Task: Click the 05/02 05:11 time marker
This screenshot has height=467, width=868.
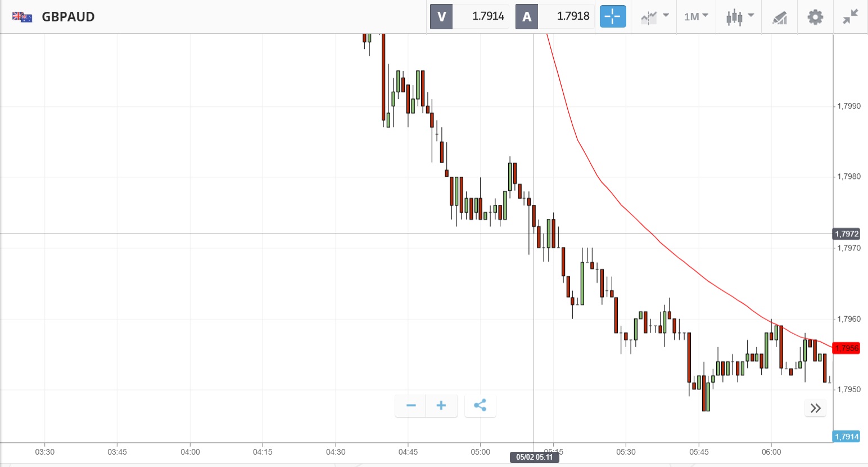Action: [534, 457]
